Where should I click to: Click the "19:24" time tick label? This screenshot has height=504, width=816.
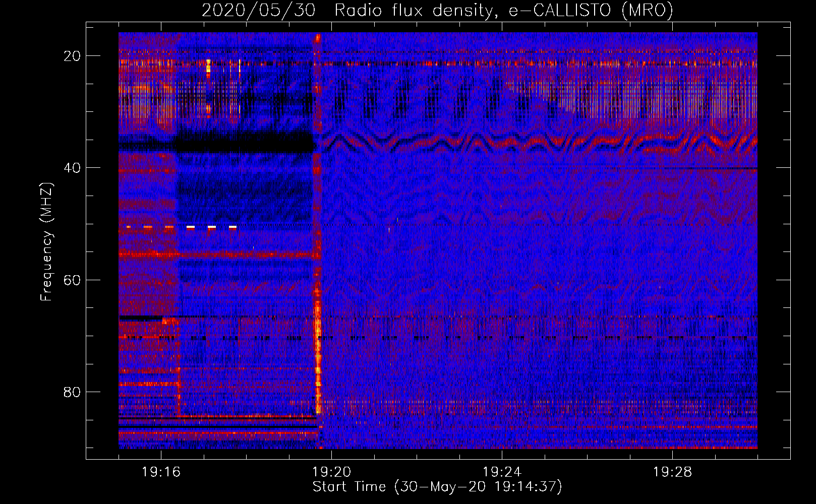(x=502, y=472)
